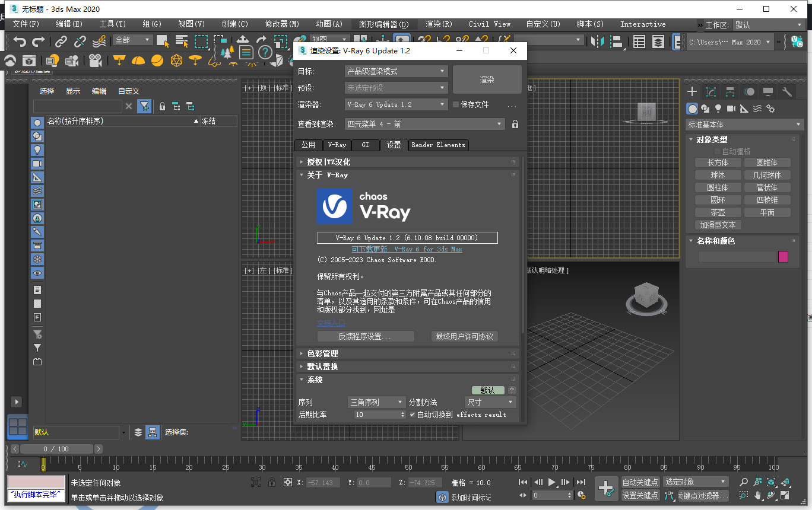Select the Shapes category icon

(x=705, y=109)
